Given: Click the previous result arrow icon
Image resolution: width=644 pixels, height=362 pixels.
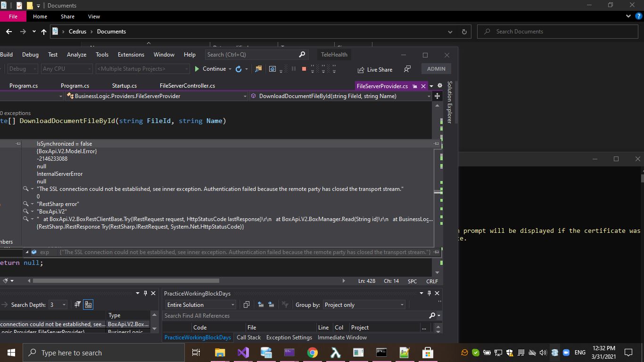Looking at the screenshot, I should click(x=261, y=305).
